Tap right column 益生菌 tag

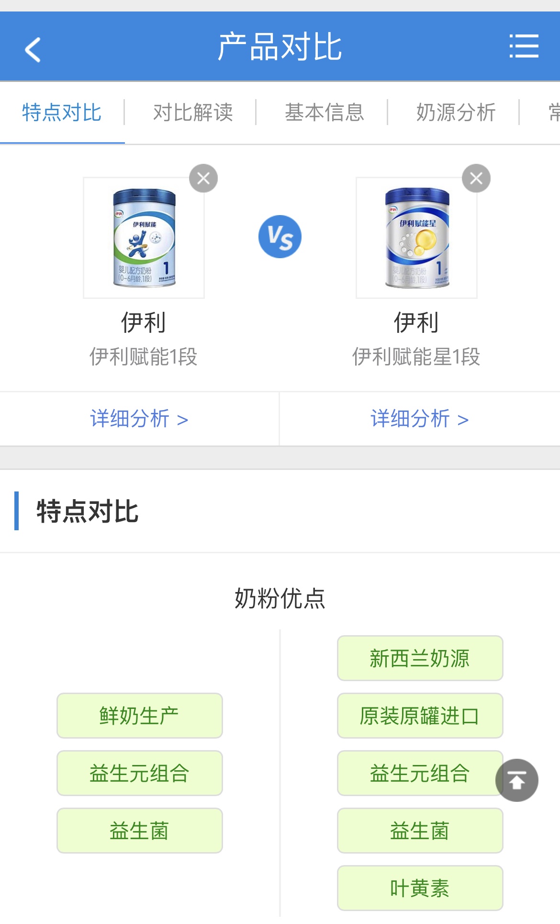[420, 831]
